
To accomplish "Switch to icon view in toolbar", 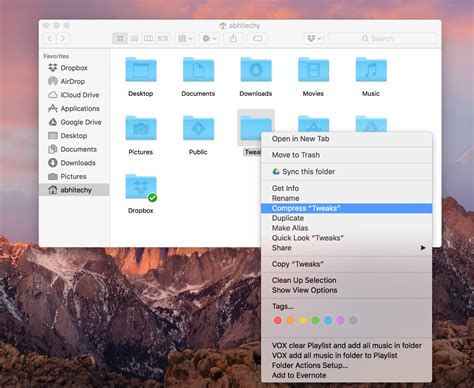I will point(120,39).
